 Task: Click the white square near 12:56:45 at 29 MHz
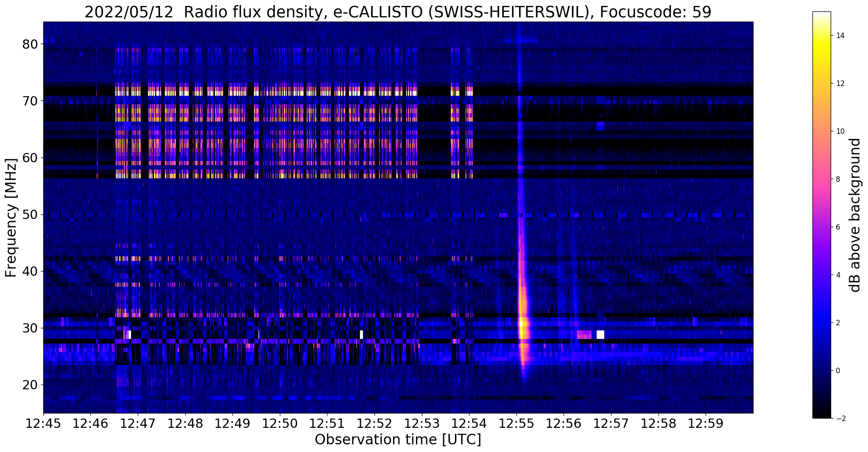click(x=600, y=335)
